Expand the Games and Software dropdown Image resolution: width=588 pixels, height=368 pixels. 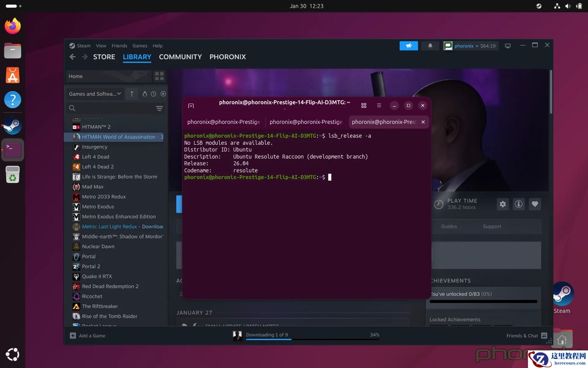click(95, 94)
